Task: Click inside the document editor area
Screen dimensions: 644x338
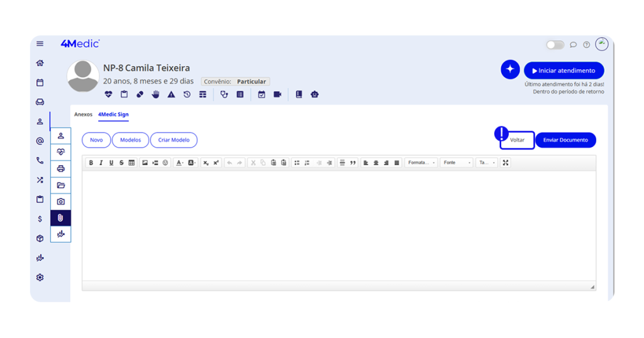Action: (339, 226)
